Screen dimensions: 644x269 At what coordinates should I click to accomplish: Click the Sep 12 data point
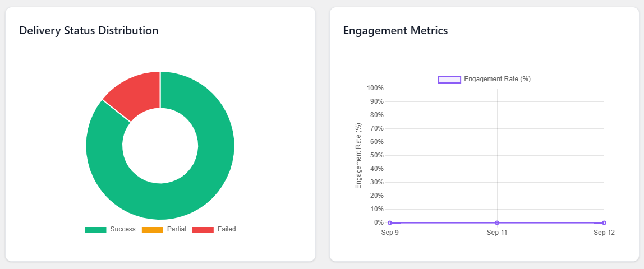click(x=604, y=222)
